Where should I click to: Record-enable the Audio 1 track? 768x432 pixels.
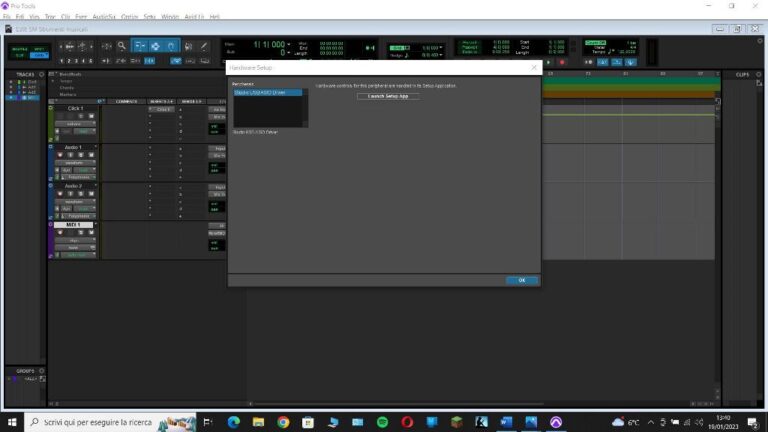point(60,155)
